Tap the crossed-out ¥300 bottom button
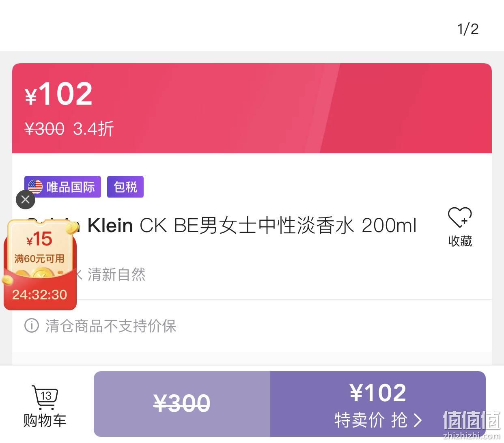Screen dimensions: 504x443 click(182, 404)
